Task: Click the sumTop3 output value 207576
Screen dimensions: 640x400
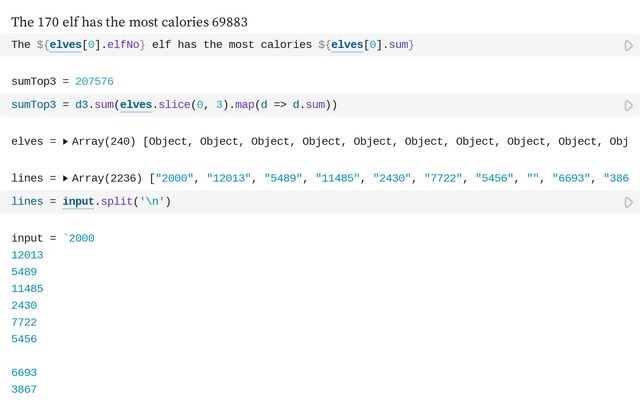Action: pos(93,81)
